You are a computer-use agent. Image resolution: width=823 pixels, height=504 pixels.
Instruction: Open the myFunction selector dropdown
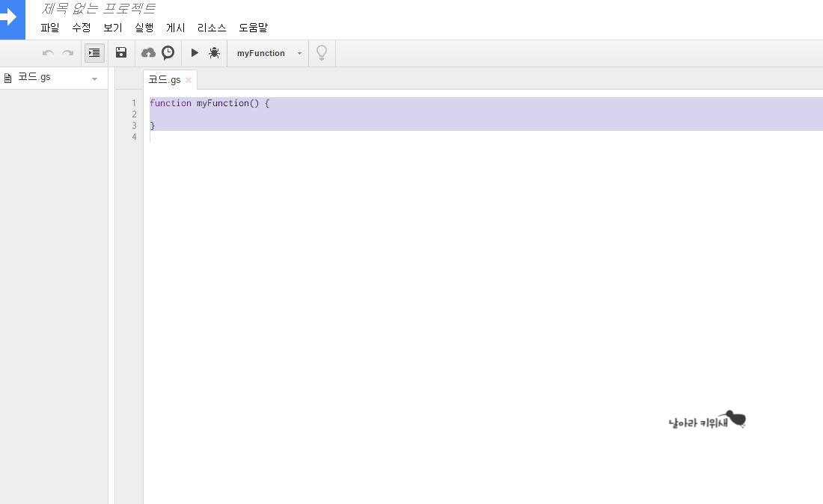(269, 53)
